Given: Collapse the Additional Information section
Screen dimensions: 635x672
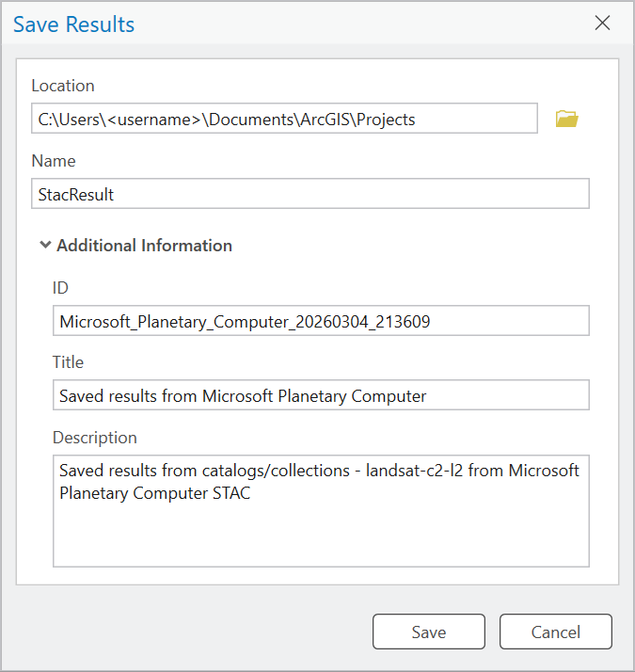Looking at the screenshot, I should 45,245.
